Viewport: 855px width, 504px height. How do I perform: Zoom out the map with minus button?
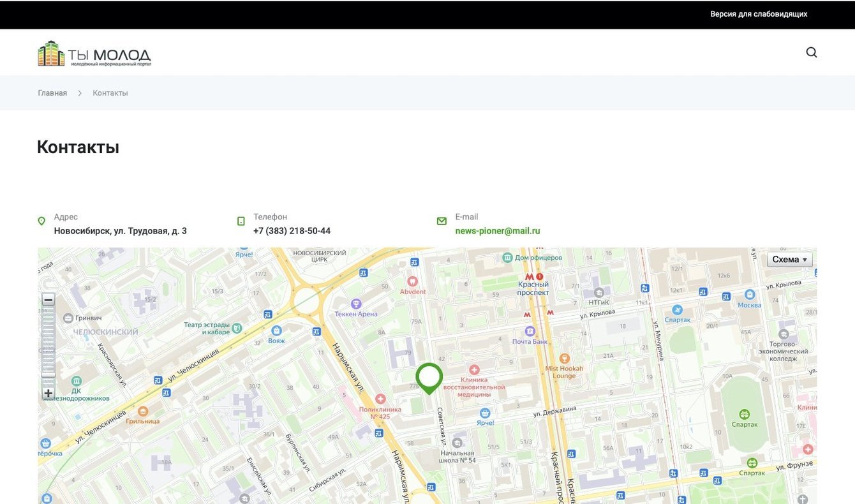coord(48,300)
